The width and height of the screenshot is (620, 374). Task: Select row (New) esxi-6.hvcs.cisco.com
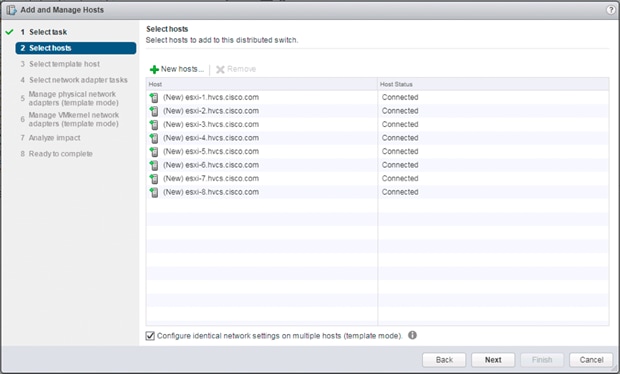coord(378,165)
